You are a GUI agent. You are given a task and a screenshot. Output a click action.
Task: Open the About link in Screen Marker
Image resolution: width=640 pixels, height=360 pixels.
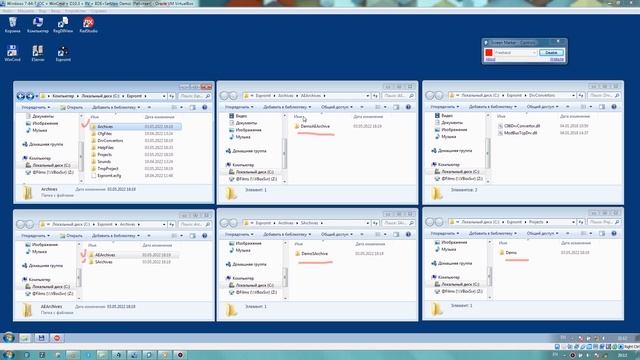click(490, 60)
